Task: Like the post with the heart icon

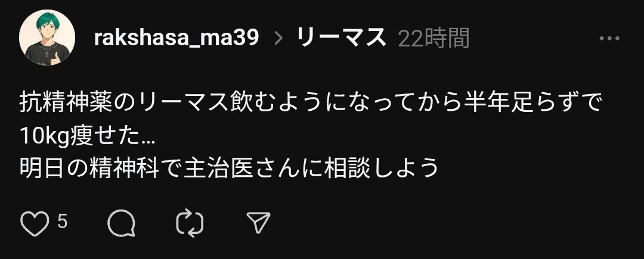Action: click(34, 224)
